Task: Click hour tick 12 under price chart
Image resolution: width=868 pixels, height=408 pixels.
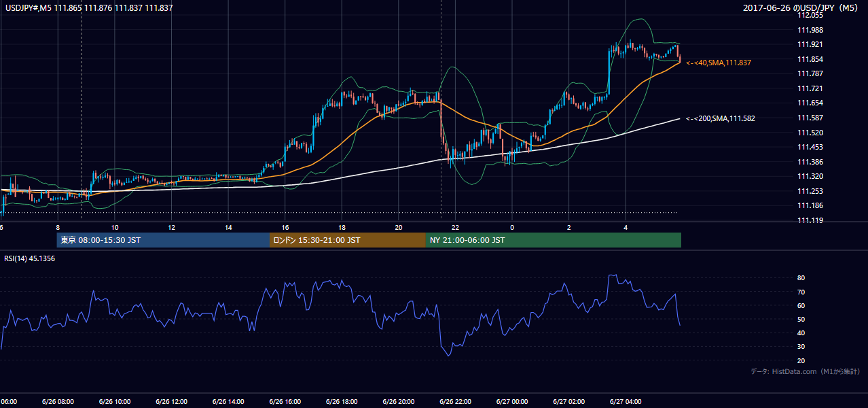Action: [171, 227]
